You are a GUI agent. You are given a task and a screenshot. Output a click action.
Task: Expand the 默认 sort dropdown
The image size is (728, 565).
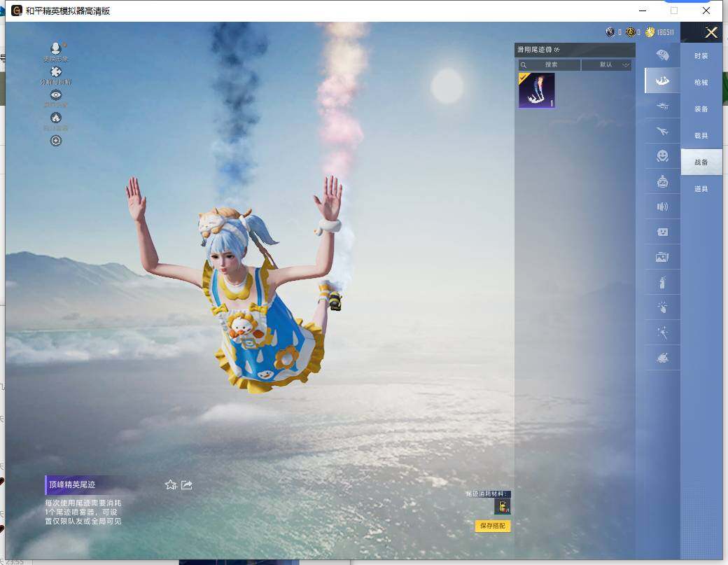coord(606,64)
